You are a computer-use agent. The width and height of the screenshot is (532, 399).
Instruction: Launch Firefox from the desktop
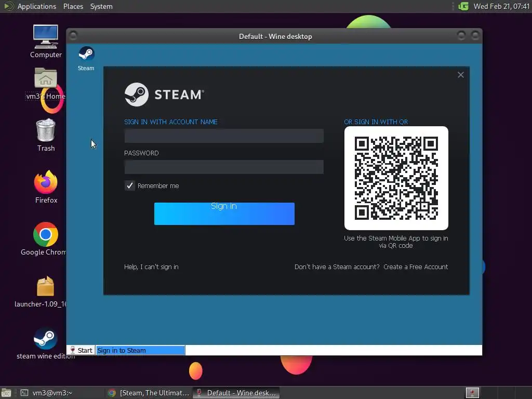tap(46, 187)
